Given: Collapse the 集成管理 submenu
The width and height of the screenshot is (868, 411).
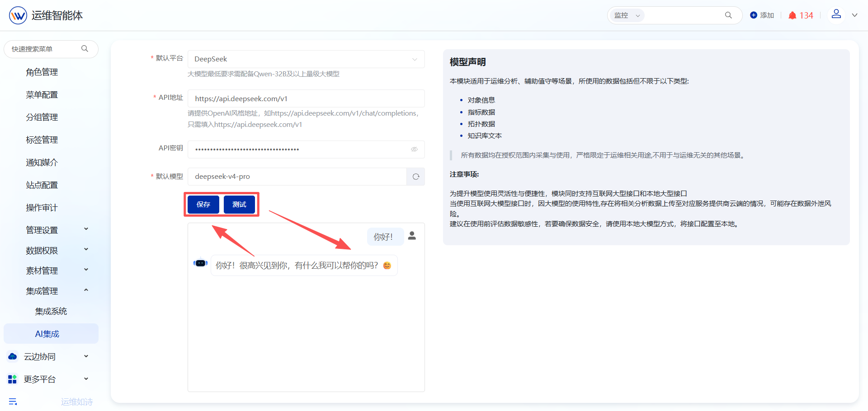Looking at the screenshot, I should click(x=86, y=290).
